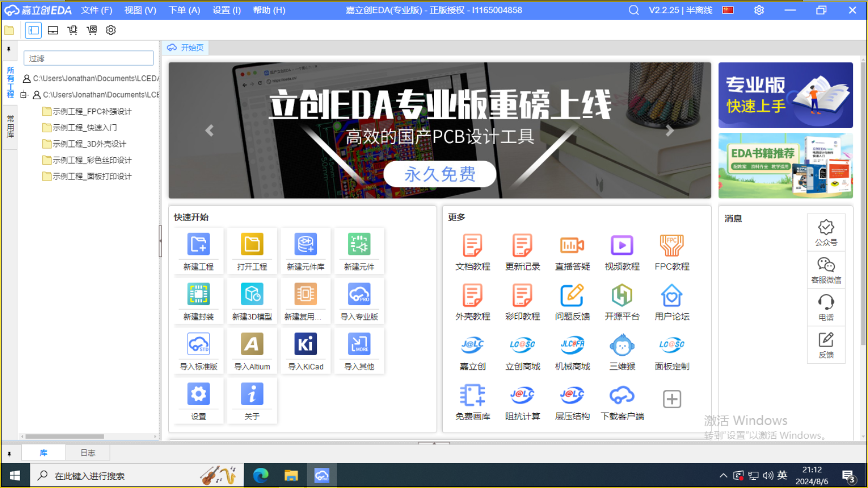Open the 设置 (I) menu

227,10
